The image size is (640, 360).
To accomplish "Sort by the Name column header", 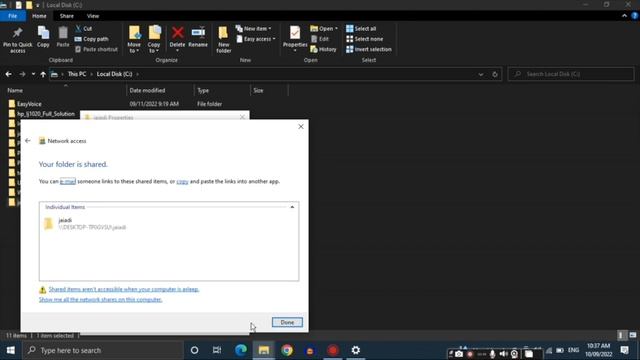I will [15, 90].
